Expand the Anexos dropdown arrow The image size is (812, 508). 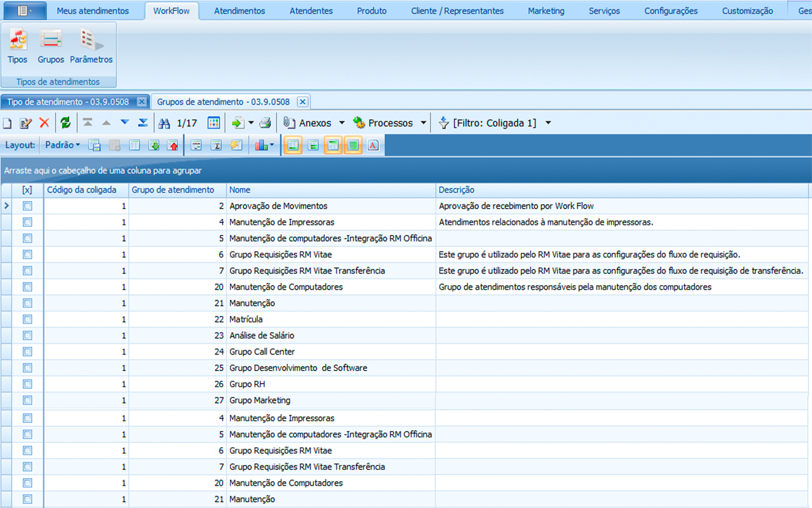coord(342,123)
